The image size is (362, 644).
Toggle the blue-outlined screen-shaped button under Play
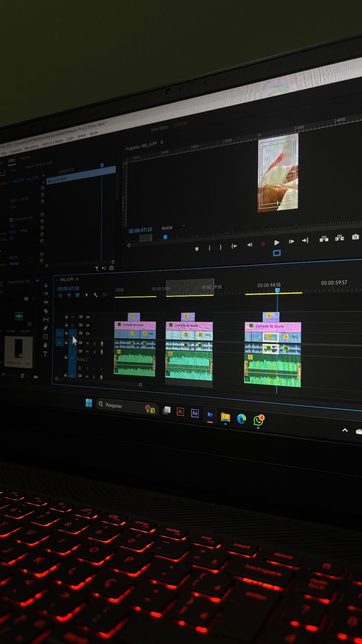[277, 253]
